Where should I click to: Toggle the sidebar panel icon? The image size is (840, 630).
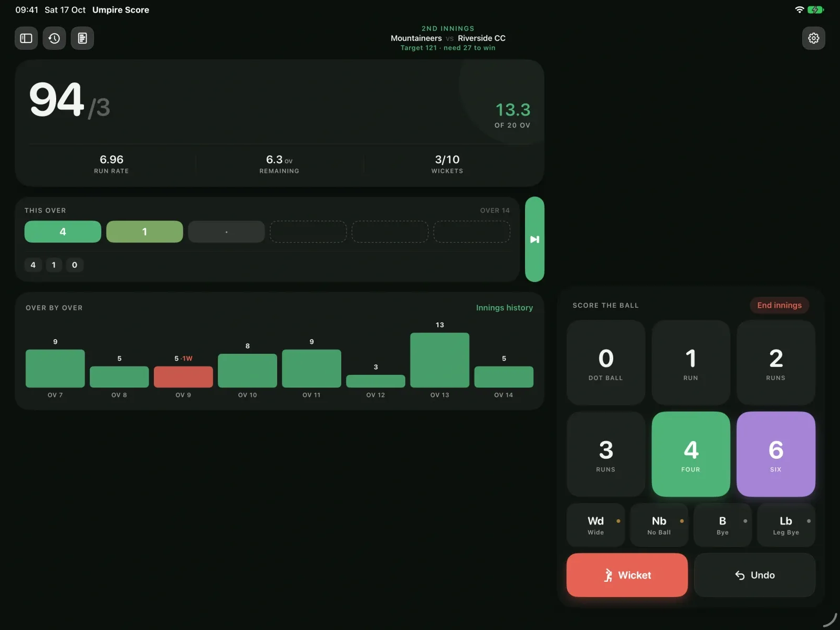click(x=26, y=38)
